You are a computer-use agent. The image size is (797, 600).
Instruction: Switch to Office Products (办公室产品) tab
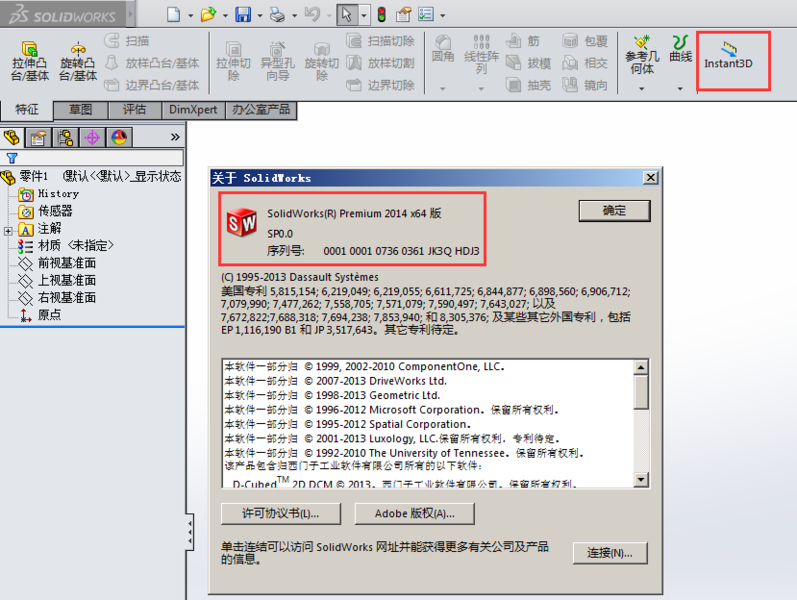261,109
